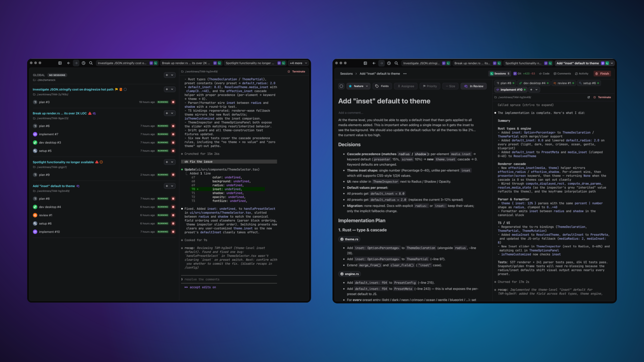Toggle sidebar panel icon in left window

60,63
